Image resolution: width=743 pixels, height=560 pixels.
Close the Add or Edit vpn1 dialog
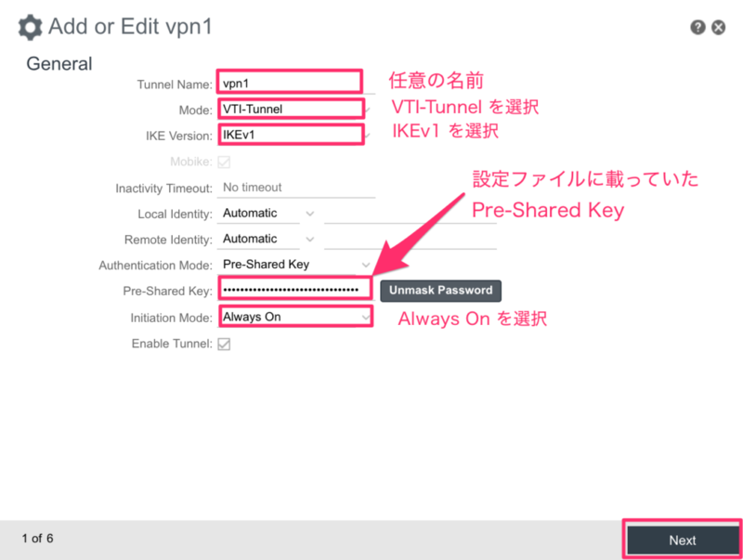coord(718,27)
